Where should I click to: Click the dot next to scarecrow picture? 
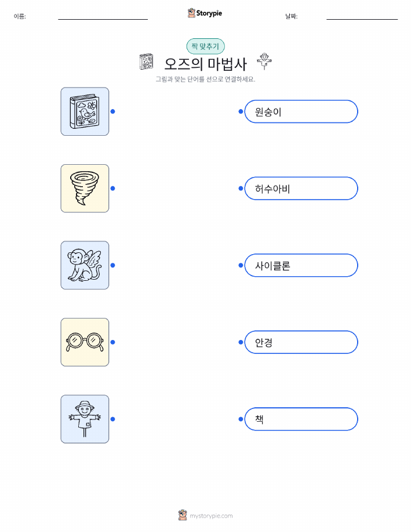click(113, 419)
